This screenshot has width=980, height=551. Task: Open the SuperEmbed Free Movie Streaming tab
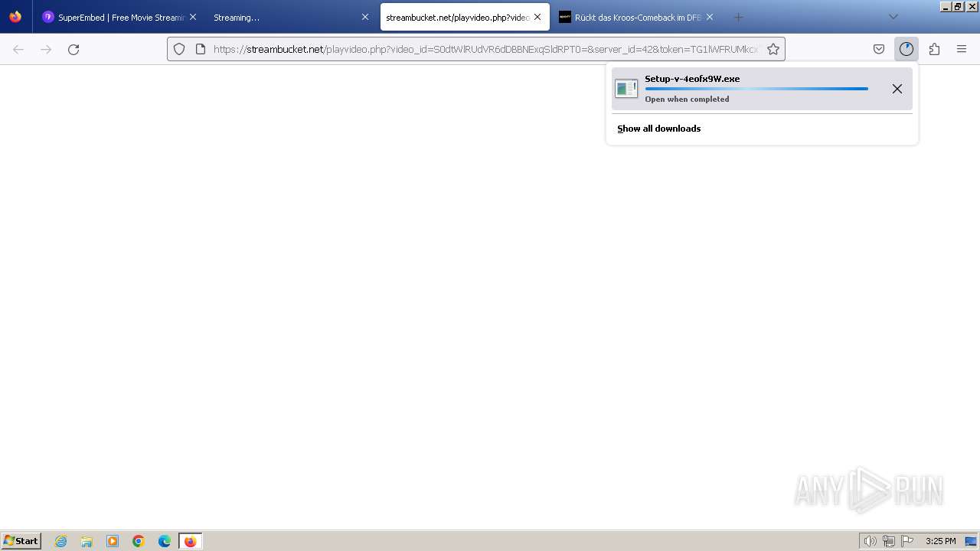[x=115, y=17]
